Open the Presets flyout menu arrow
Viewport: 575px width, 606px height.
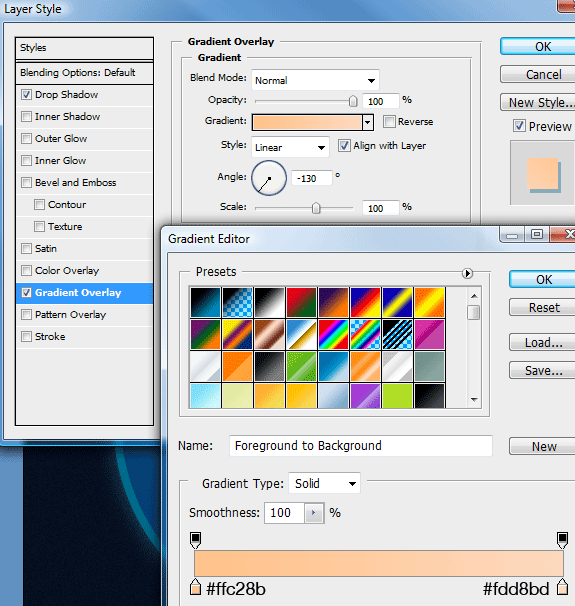467,273
